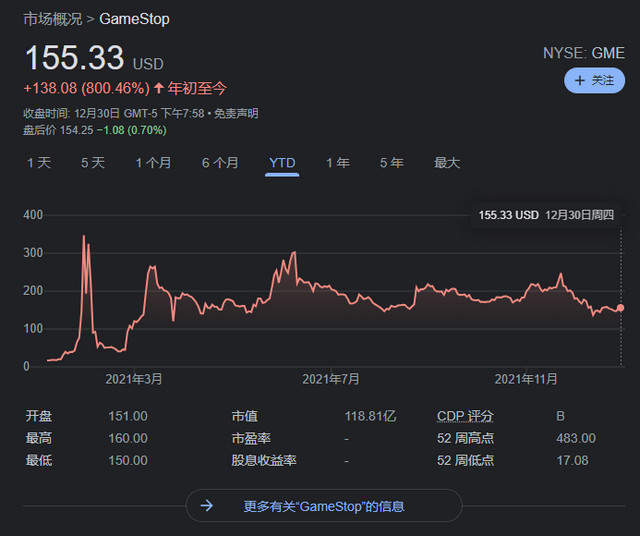Click the CDP score value B
The width and height of the screenshot is (640, 536).
coord(560,416)
